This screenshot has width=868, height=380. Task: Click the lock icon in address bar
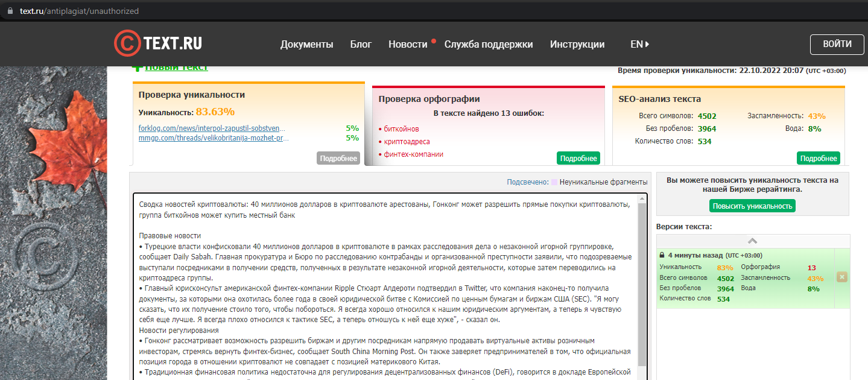tap(10, 11)
